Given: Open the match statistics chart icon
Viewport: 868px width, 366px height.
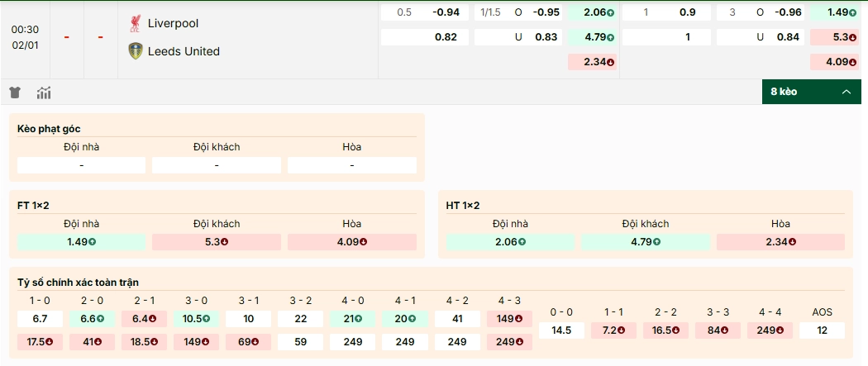Looking at the screenshot, I should [44, 93].
